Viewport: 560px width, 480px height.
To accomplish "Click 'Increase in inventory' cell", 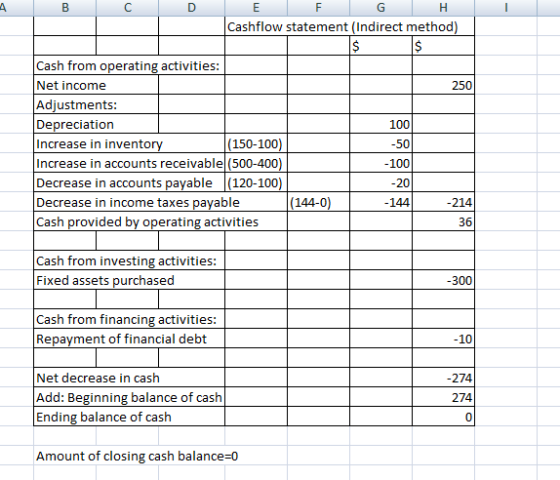I will click(129, 144).
